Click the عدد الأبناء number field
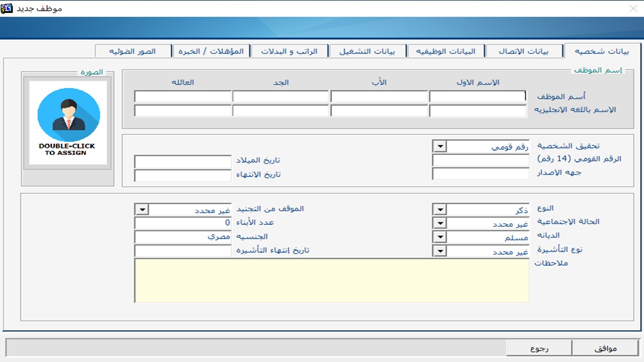 click(x=182, y=223)
